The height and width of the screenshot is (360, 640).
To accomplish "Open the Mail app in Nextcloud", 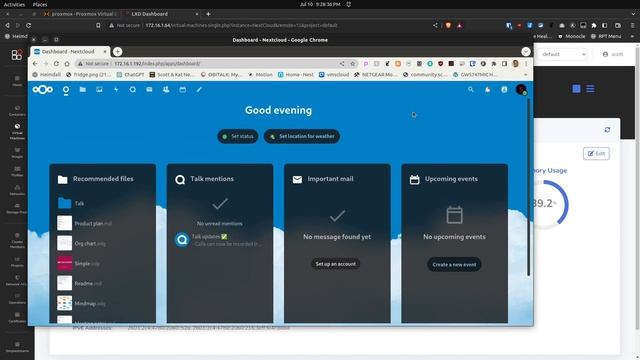I will (149, 89).
